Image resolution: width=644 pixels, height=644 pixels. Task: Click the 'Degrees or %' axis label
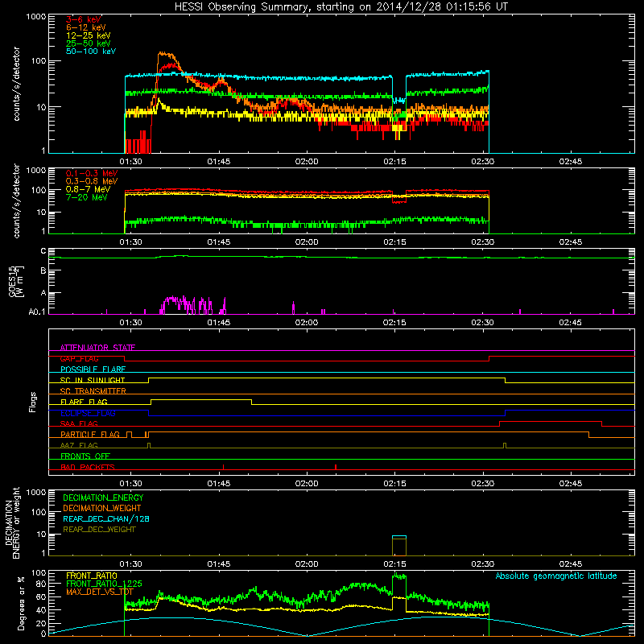click(22, 603)
